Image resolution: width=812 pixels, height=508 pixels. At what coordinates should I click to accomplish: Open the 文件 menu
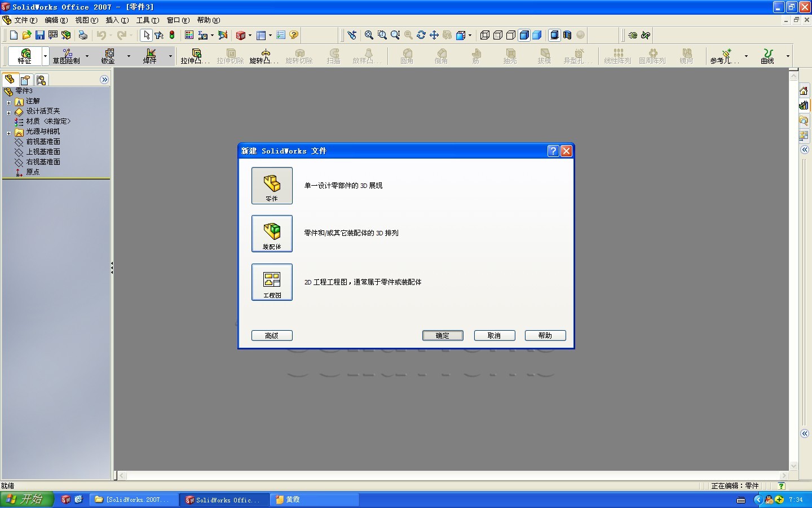(x=25, y=20)
